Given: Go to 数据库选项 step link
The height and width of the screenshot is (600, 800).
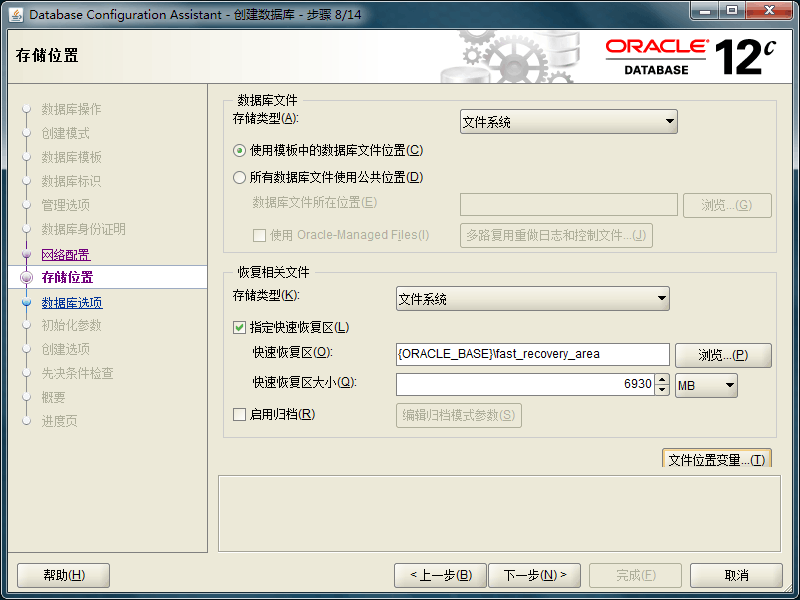Looking at the screenshot, I should point(71,303).
